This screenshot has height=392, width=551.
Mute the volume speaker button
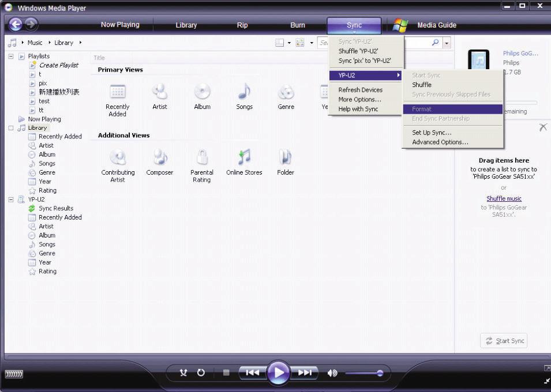tap(332, 373)
